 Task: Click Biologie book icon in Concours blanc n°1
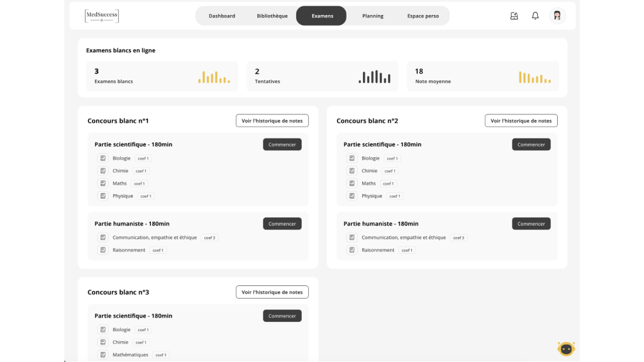tap(103, 158)
